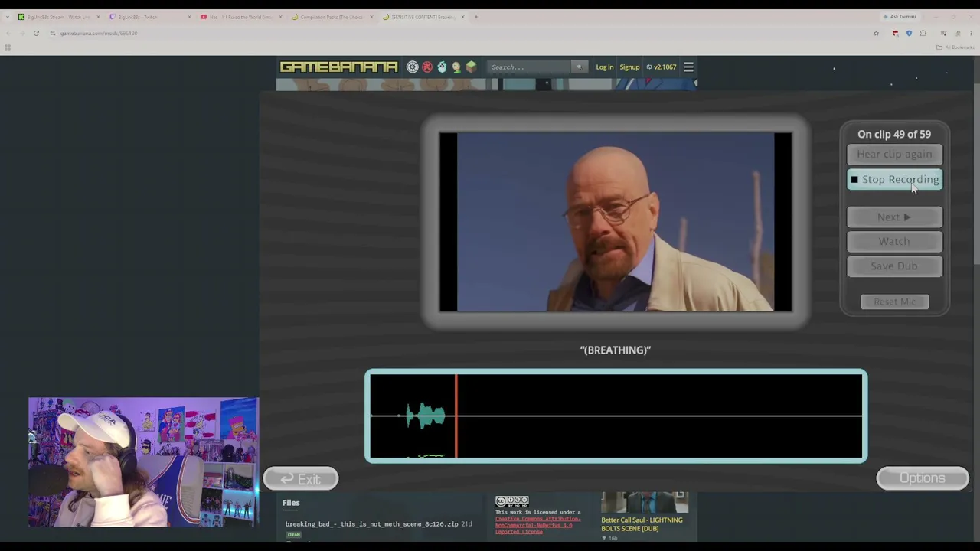Open Better Call Saul LIGHTNING BOLTS SCENE link
This screenshot has width=980, height=551.
tap(642, 523)
